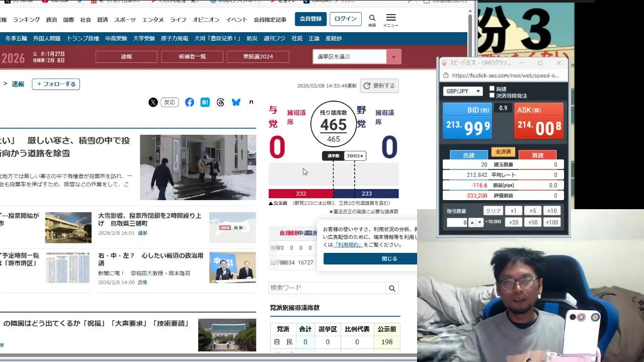Open the hamburger メニュー icon

tap(391, 18)
